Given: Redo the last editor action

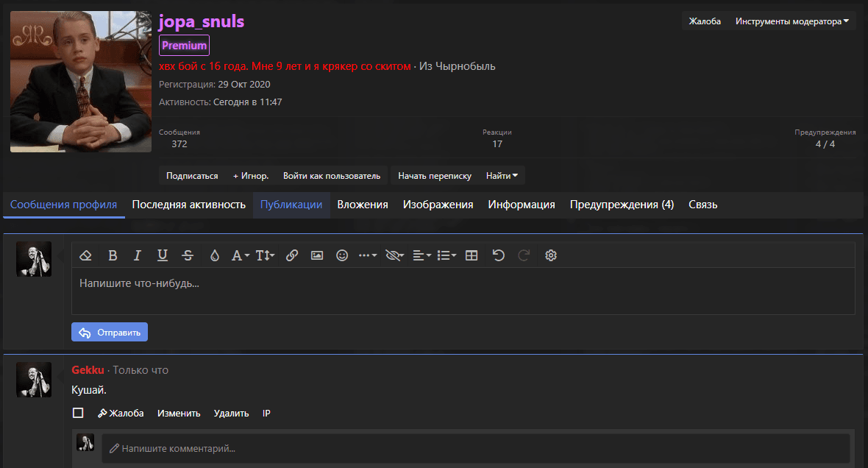Looking at the screenshot, I should coord(524,255).
